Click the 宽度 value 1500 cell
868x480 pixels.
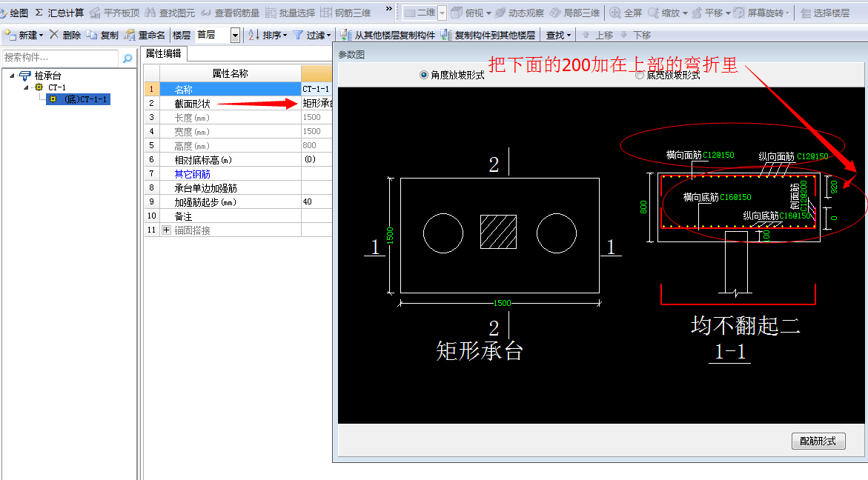317,132
